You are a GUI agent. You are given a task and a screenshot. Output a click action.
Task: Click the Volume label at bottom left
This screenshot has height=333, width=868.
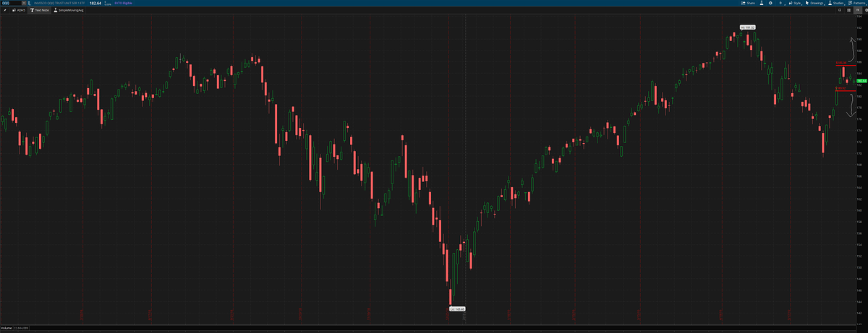[x=7, y=327]
